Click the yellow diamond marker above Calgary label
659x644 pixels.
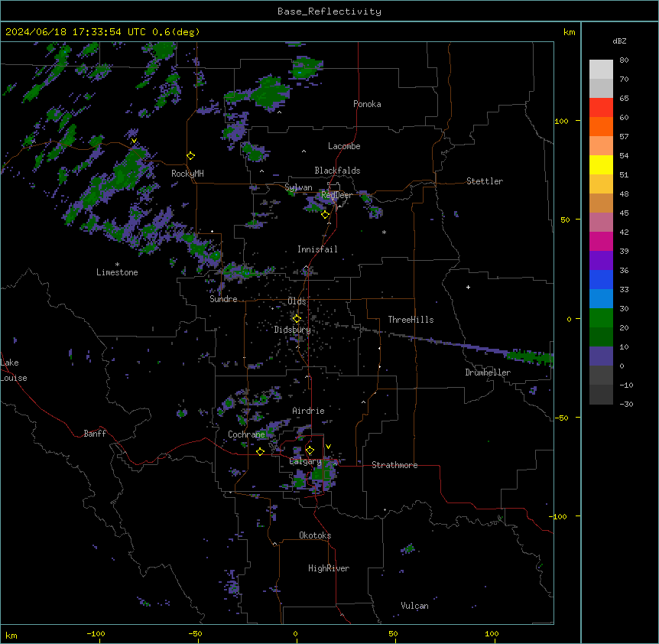coord(310,450)
